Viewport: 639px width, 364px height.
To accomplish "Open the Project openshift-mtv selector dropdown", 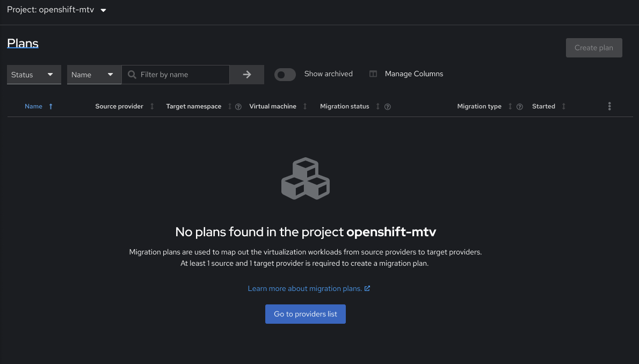I will (56, 10).
